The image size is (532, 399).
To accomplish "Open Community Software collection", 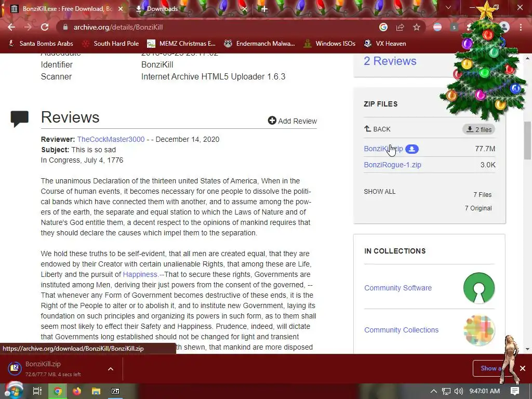I will pyautogui.click(x=398, y=288).
